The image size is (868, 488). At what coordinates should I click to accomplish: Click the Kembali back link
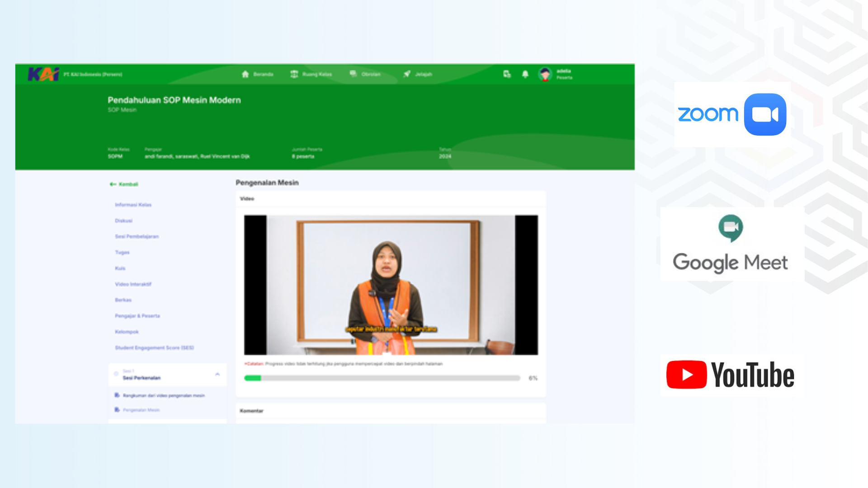click(124, 184)
